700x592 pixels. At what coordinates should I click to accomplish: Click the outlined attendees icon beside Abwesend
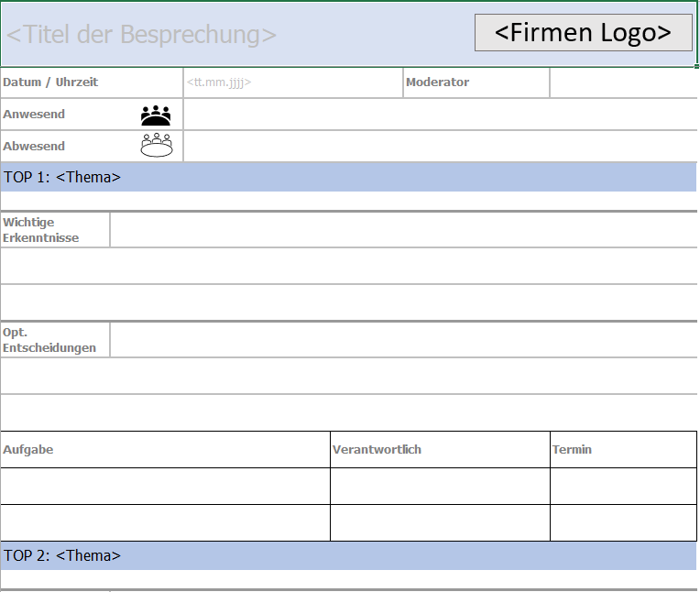click(157, 145)
